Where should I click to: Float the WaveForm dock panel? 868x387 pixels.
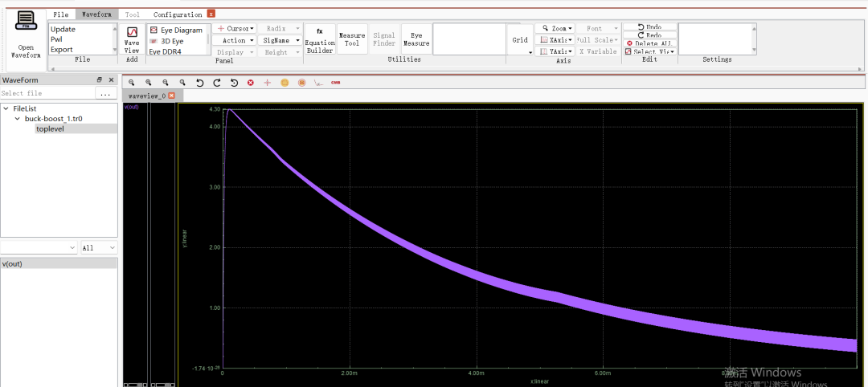click(x=100, y=80)
